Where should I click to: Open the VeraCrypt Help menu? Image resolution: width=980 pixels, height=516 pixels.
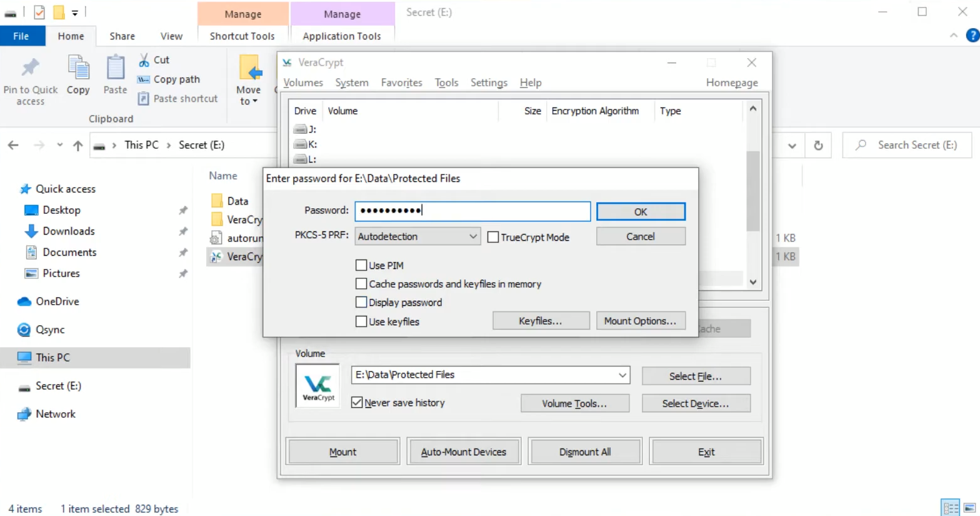point(531,83)
